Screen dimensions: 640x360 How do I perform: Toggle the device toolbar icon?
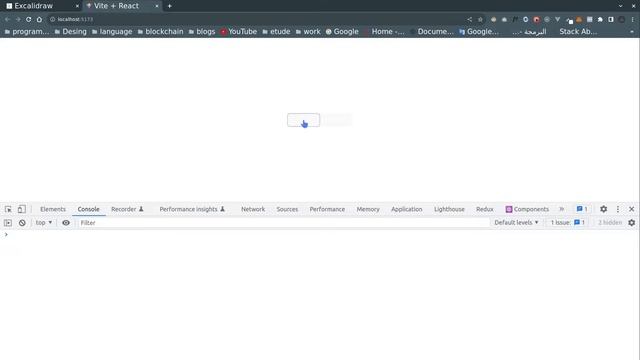21,209
